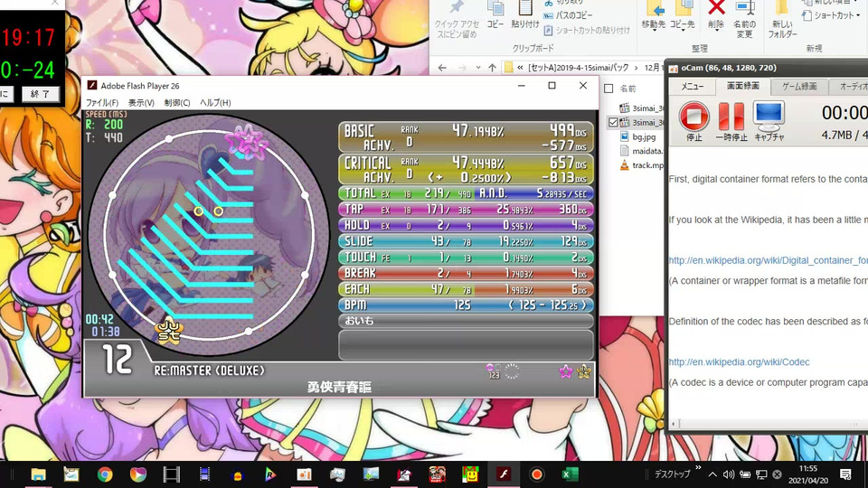The image size is (868, 488).
Task: Open the wiki/Codec Wikipedia link
Action: pos(739,361)
